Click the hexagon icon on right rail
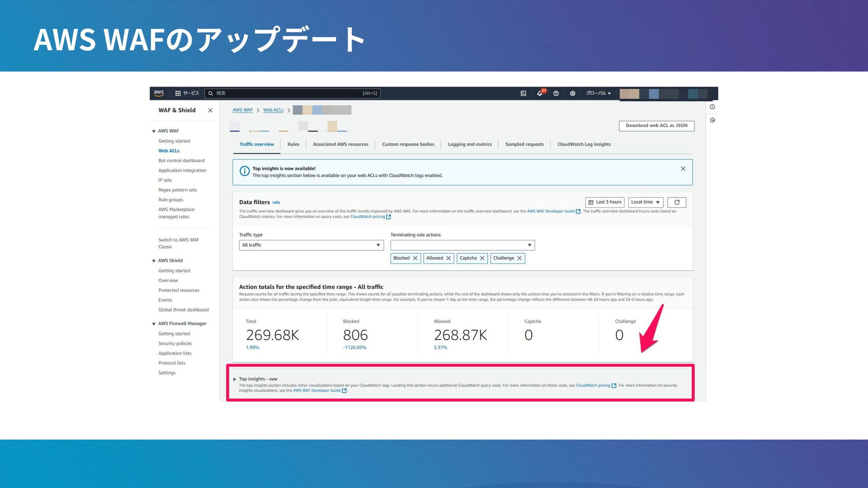 pos(712,121)
